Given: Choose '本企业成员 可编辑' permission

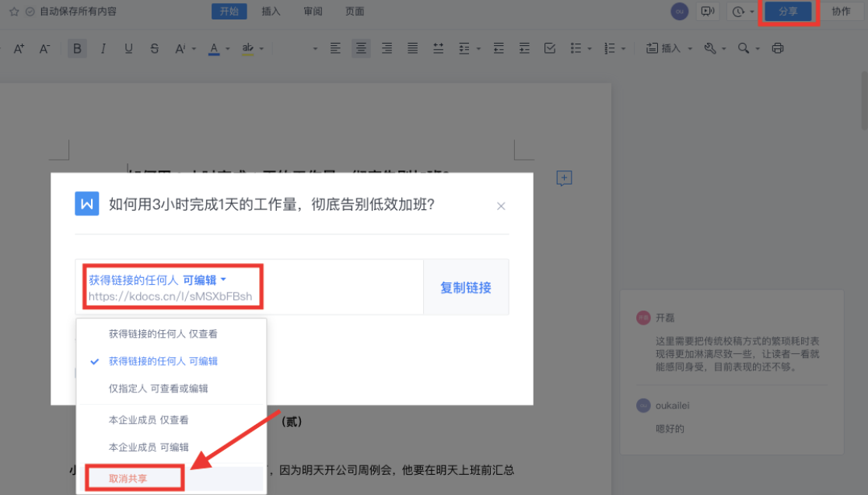Looking at the screenshot, I should pos(148,447).
